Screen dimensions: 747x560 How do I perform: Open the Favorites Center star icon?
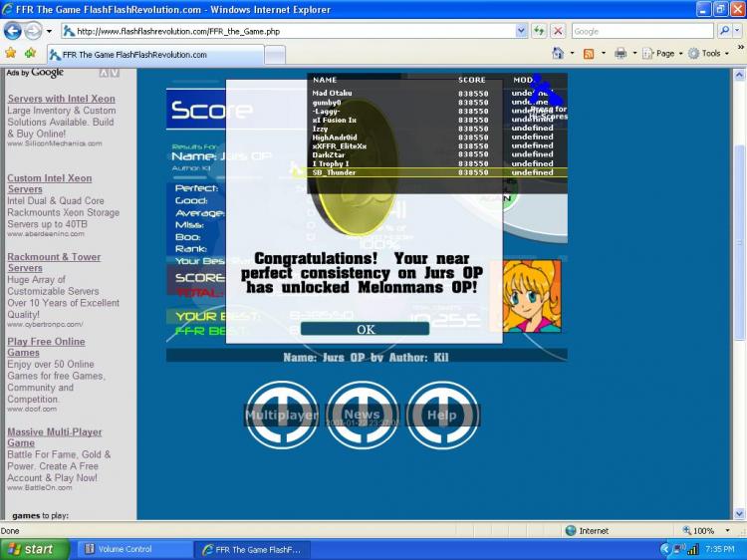click(11, 53)
